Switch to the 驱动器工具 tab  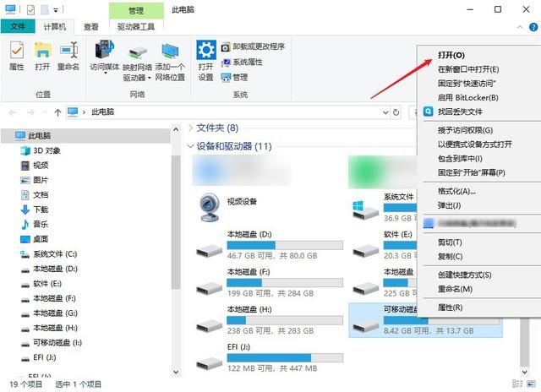pos(136,26)
